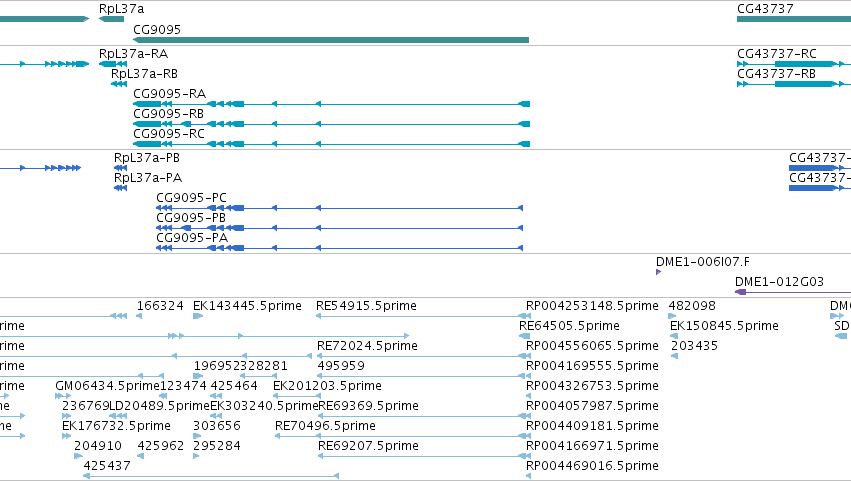Select EST label 203435
This screenshot has width=851, height=481.
(x=694, y=346)
